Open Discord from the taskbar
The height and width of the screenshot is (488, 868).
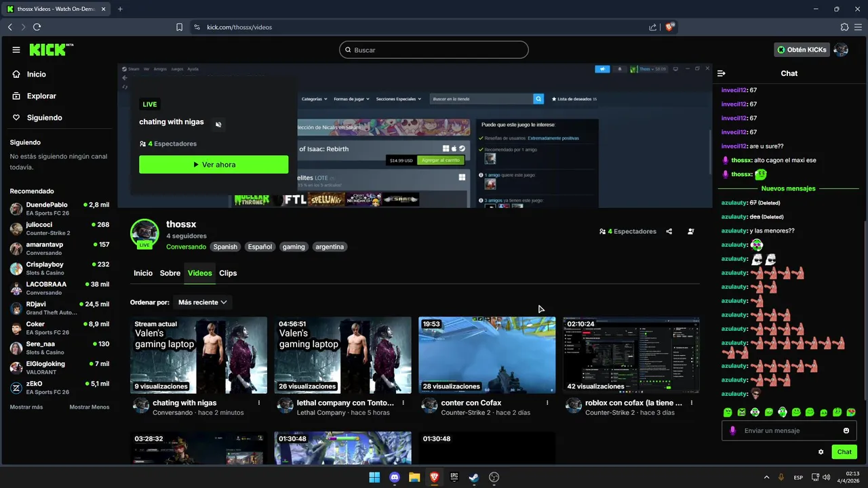tap(395, 477)
